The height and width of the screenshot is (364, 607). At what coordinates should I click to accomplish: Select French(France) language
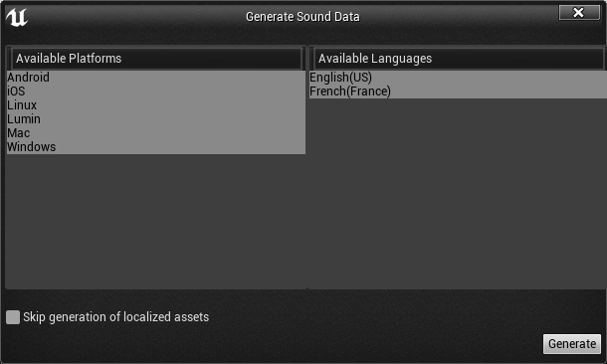tap(458, 91)
